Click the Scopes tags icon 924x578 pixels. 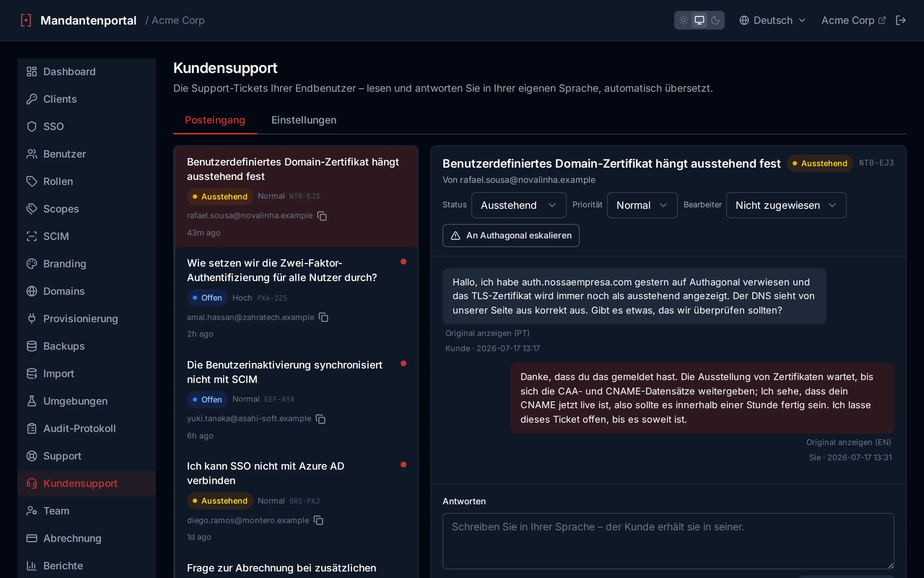[32, 209]
